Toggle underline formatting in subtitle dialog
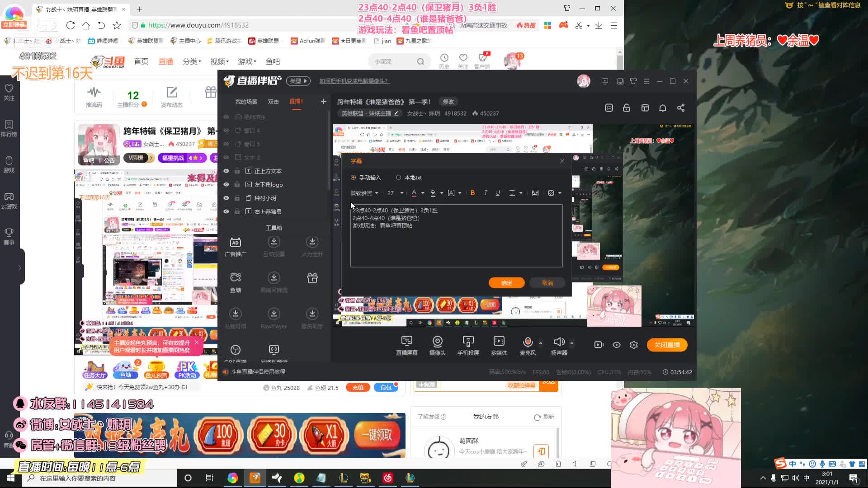Screen dimensions: 868x488 497,193
